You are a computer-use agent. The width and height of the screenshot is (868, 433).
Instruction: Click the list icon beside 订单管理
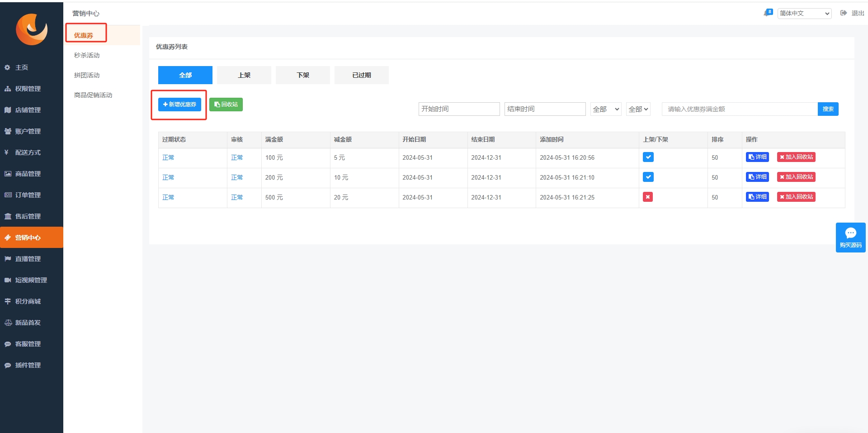(x=8, y=195)
